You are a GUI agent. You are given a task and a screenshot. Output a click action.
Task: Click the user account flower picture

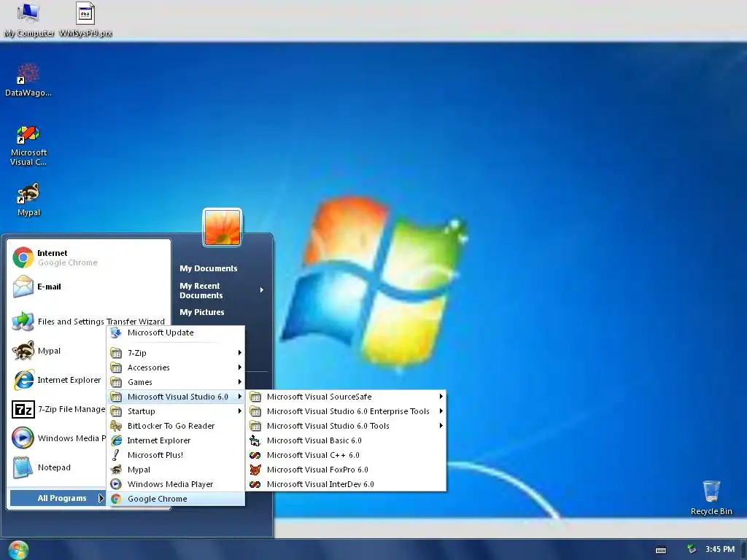pos(222,227)
